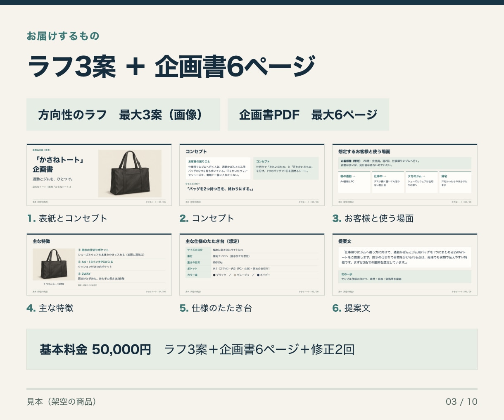The image size is (504, 420).
Task: Click the caption '4. 主な特徴'
Action: [x=50, y=308]
